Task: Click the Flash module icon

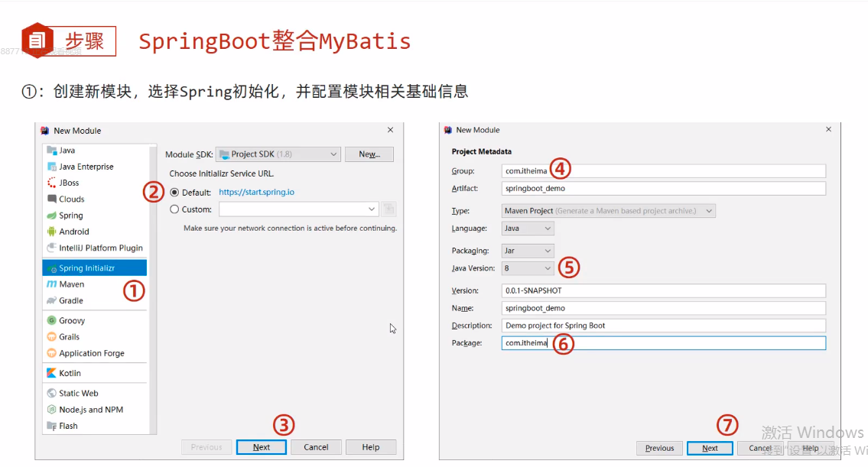Action: coord(52,426)
